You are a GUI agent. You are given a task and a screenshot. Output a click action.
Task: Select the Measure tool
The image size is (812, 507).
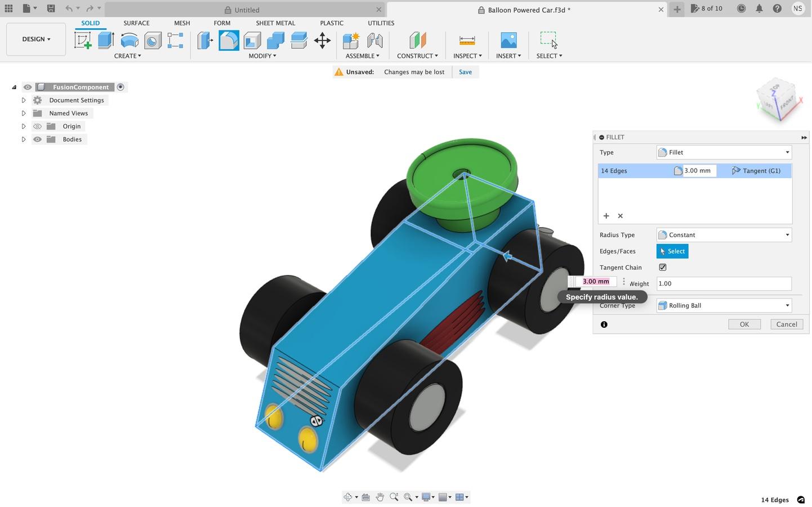[467, 41]
